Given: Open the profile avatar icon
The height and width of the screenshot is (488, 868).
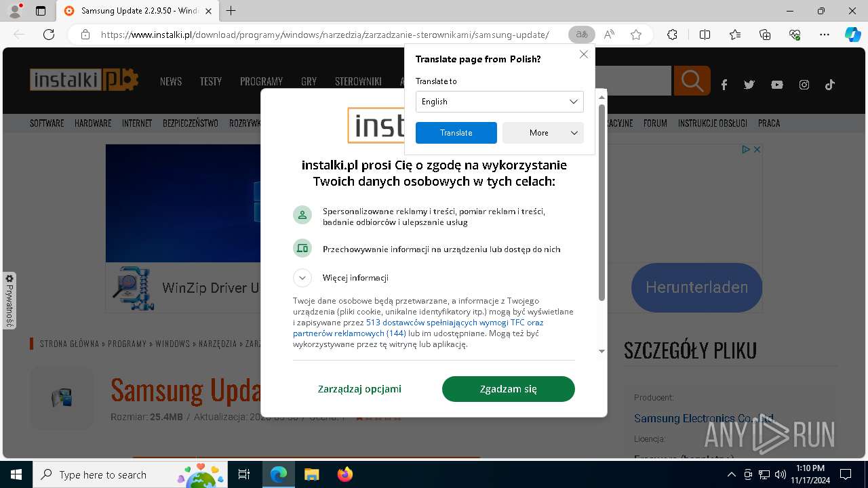Looking at the screenshot, I should tap(15, 11).
